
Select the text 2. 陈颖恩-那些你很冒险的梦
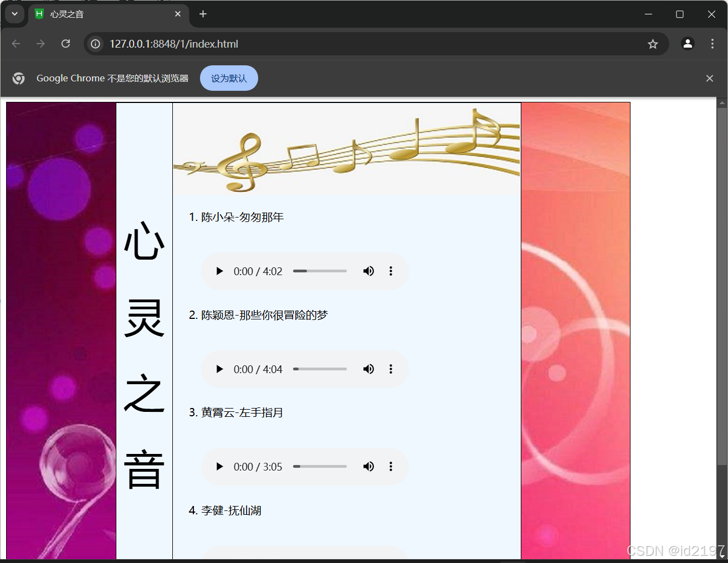point(259,315)
